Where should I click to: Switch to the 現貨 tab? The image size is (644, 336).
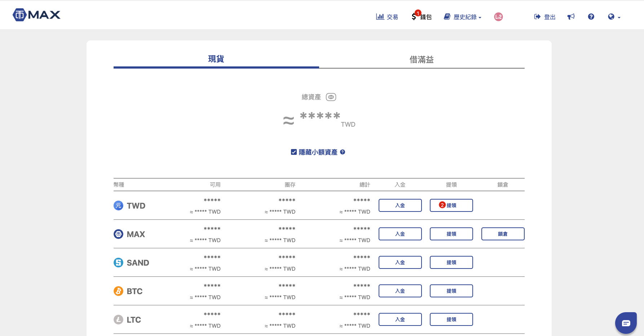click(216, 59)
